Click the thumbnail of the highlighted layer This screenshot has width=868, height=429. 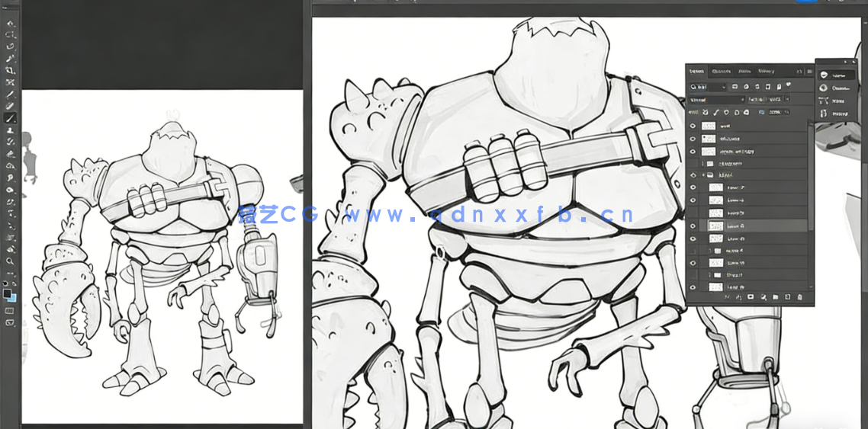pos(716,226)
